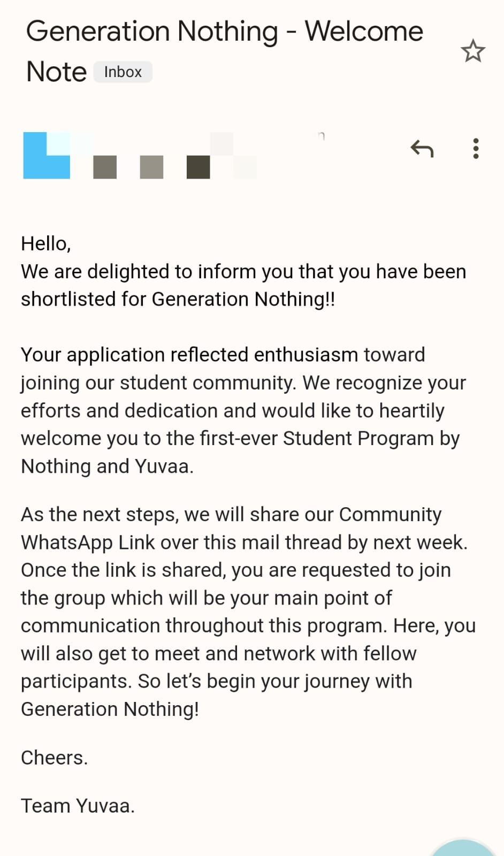The width and height of the screenshot is (504, 856).
Task: Tap 'WhatsApp Link' text in the message
Action: 88,542
